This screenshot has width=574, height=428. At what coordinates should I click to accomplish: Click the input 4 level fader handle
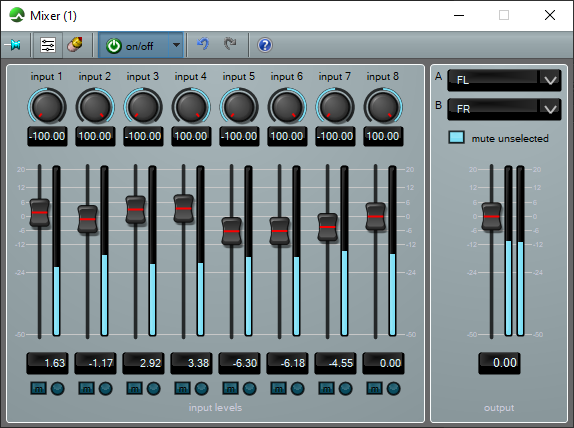pos(183,208)
